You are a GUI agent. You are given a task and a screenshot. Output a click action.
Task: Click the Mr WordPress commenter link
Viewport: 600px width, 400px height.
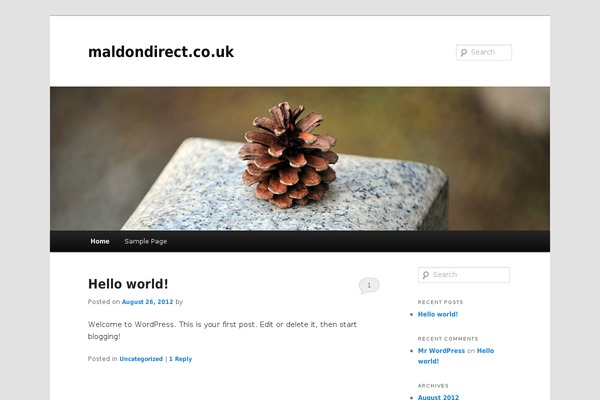pyautogui.click(x=441, y=351)
